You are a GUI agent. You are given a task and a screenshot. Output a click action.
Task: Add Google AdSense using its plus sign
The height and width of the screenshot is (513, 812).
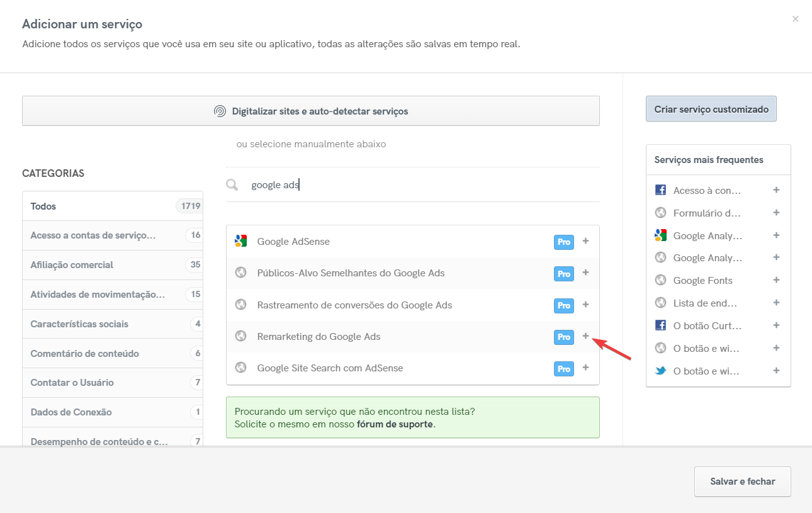pos(585,241)
